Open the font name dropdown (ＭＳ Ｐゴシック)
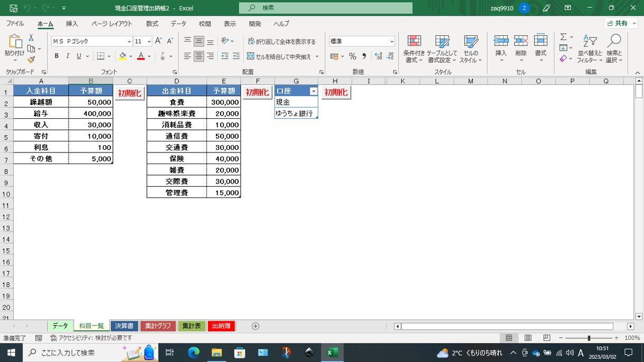Image resolution: width=644 pixels, height=362 pixels. pos(129,41)
